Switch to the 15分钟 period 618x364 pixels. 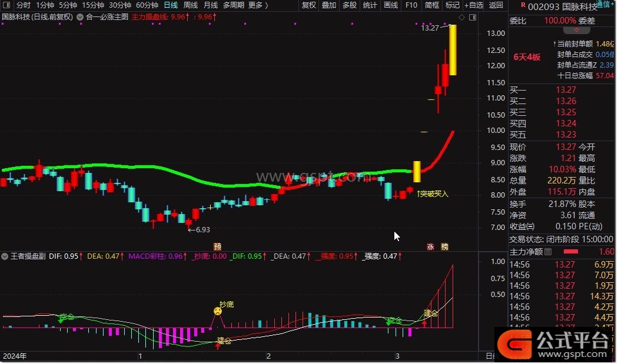coord(93,5)
